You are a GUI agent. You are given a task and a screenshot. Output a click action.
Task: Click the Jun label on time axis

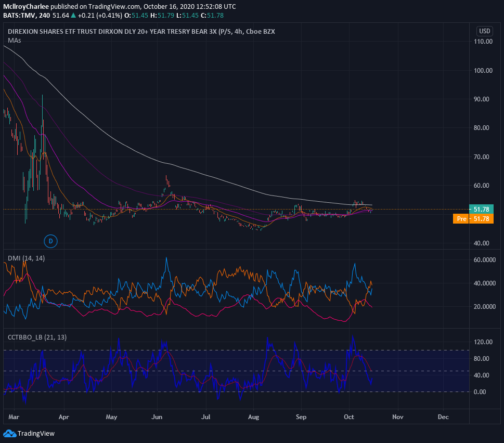coord(157,416)
